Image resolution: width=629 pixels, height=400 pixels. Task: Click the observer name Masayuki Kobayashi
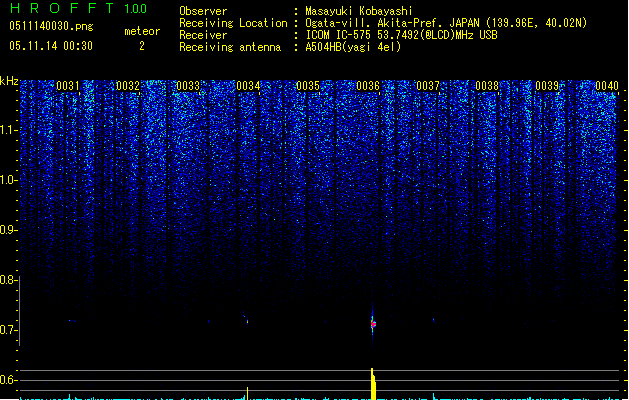(x=359, y=11)
